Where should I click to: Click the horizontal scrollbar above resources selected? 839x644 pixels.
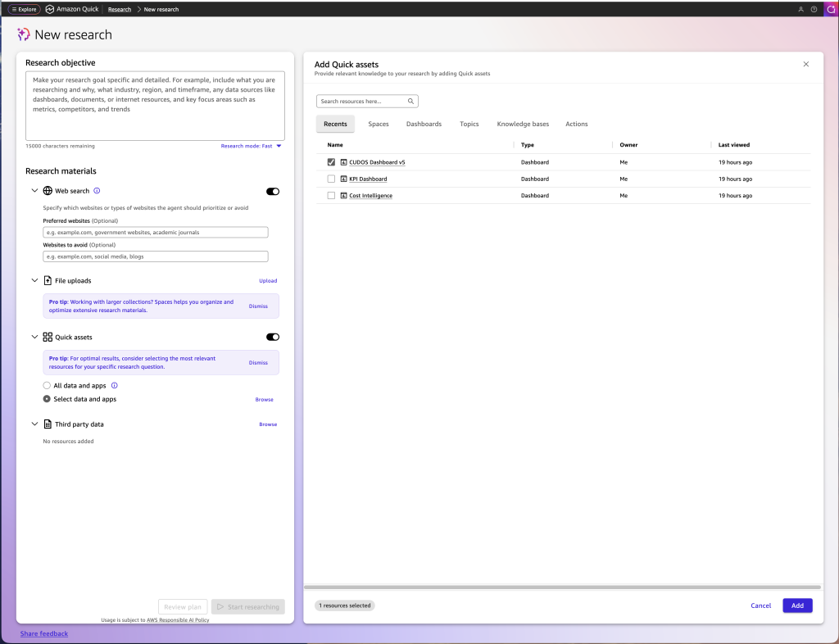click(x=562, y=587)
